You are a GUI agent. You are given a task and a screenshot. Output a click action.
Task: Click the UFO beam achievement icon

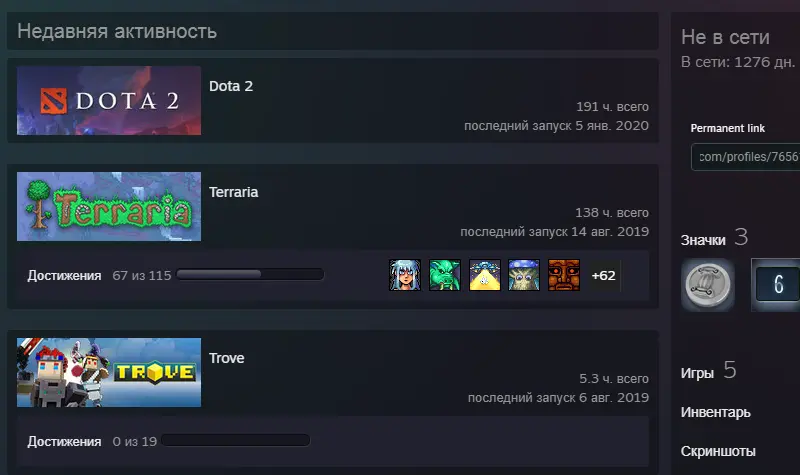point(484,275)
